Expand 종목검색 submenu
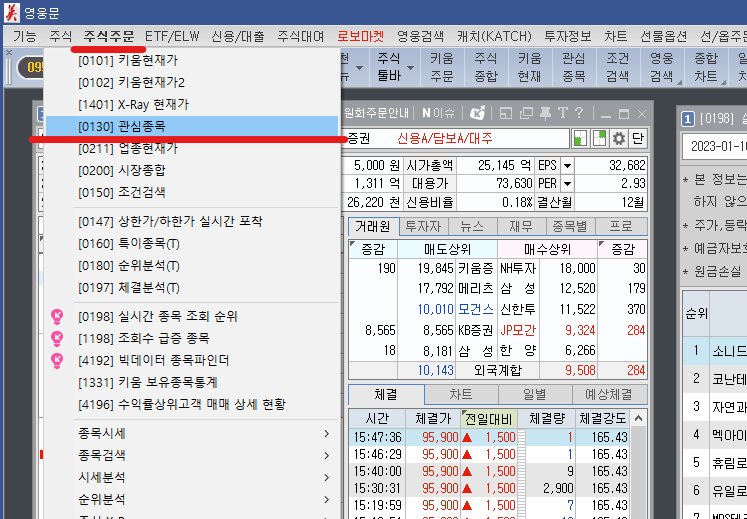This screenshot has width=747, height=519. (x=206, y=455)
